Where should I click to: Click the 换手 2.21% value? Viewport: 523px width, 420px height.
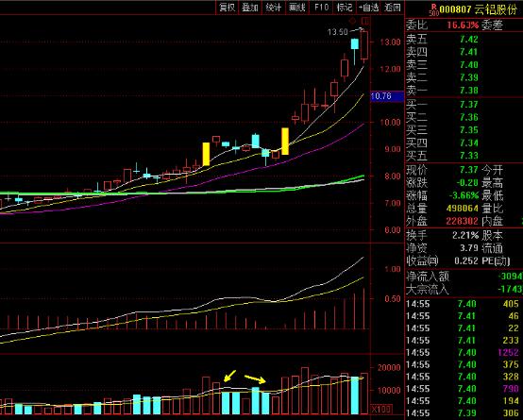(465, 235)
